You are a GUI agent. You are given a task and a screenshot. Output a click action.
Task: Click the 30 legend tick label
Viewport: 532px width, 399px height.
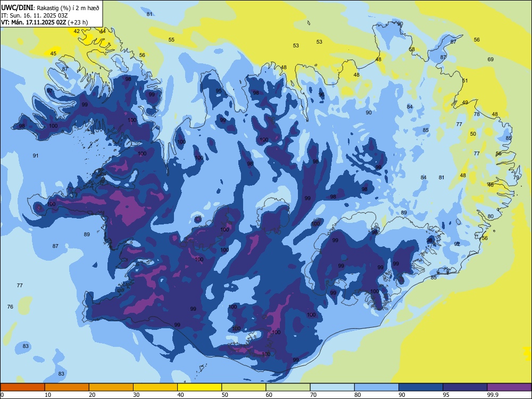tap(136, 395)
